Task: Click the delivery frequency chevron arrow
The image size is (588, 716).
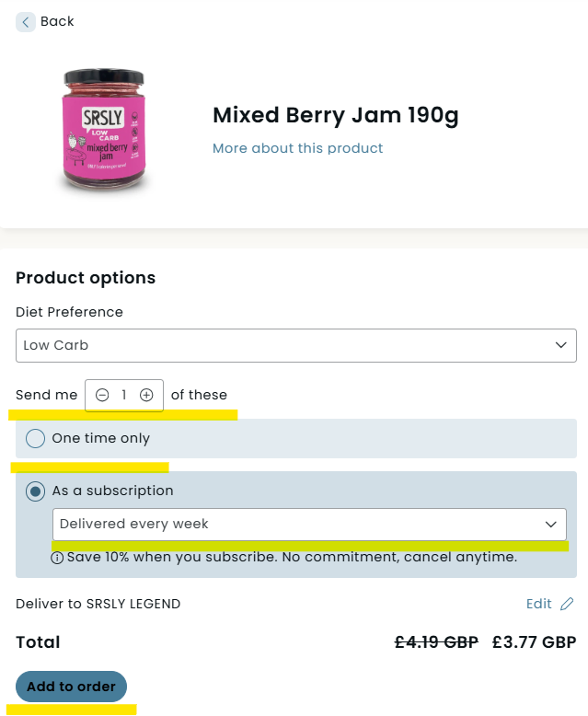Action: (x=551, y=525)
